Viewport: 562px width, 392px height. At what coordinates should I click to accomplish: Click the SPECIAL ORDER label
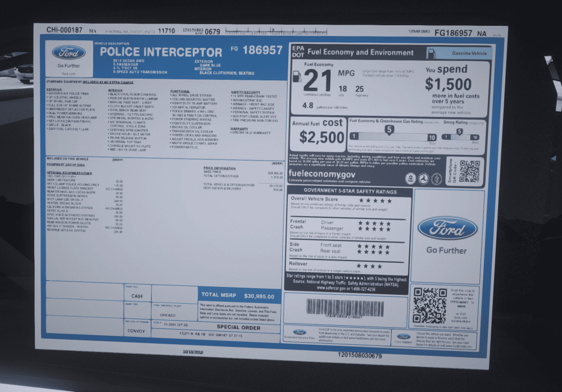pyautogui.click(x=238, y=327)
